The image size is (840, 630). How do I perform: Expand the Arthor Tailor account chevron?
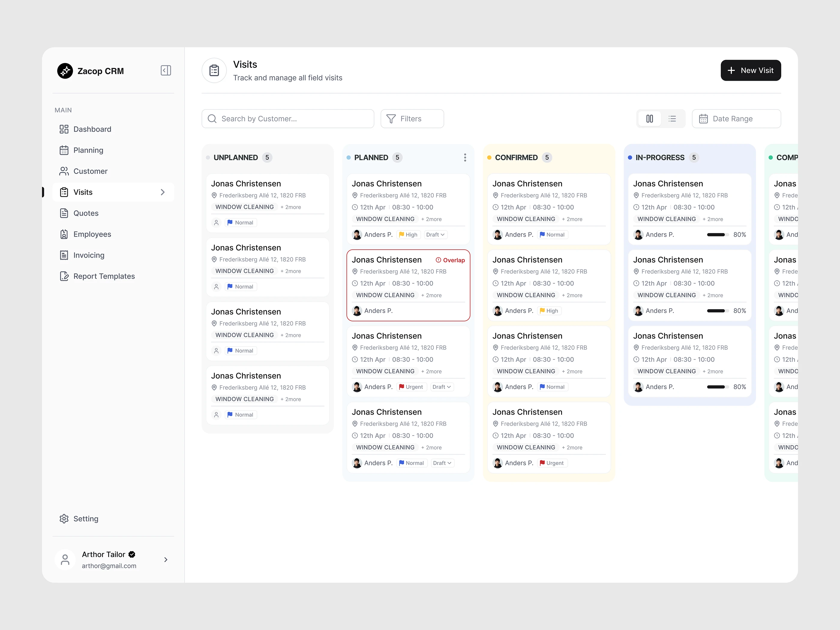pos(166,560)
